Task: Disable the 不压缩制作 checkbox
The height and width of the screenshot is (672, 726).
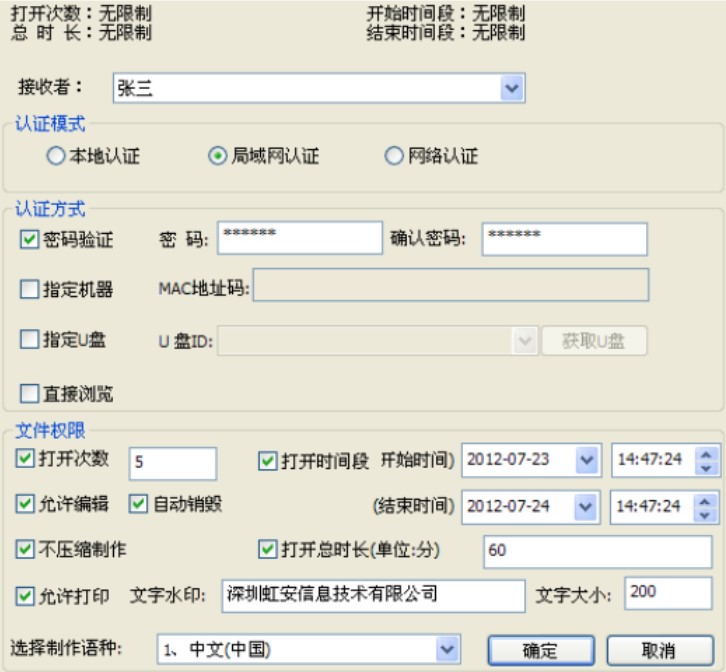Action: (x=26, y=549)
